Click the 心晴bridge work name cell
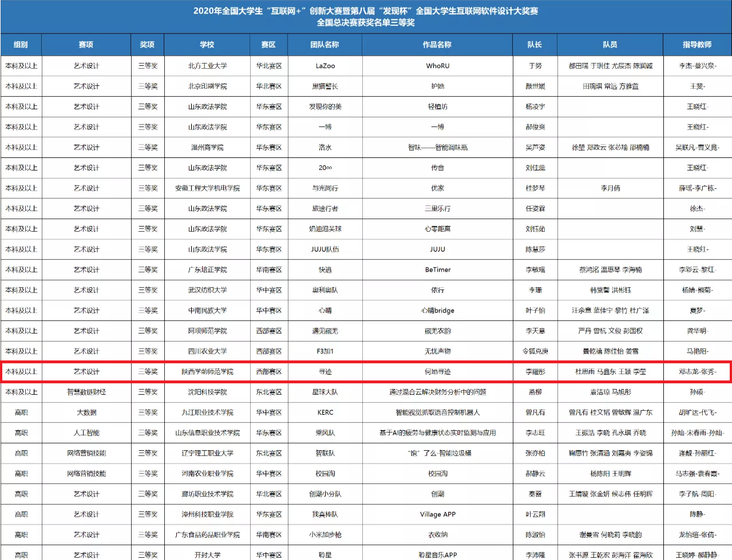 [x=438, y=311]
